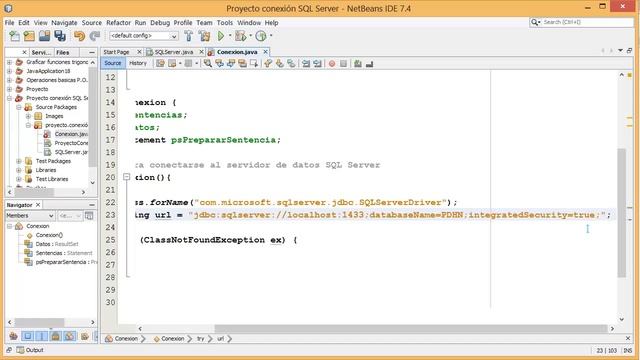Switch to the History view button

coord(138,63)
